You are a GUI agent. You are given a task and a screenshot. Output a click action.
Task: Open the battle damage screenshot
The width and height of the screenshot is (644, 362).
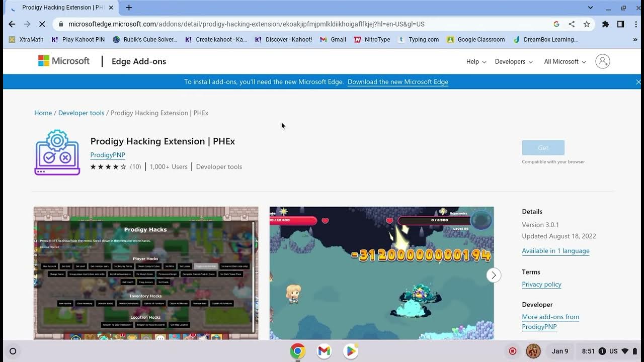coord(381,273)
